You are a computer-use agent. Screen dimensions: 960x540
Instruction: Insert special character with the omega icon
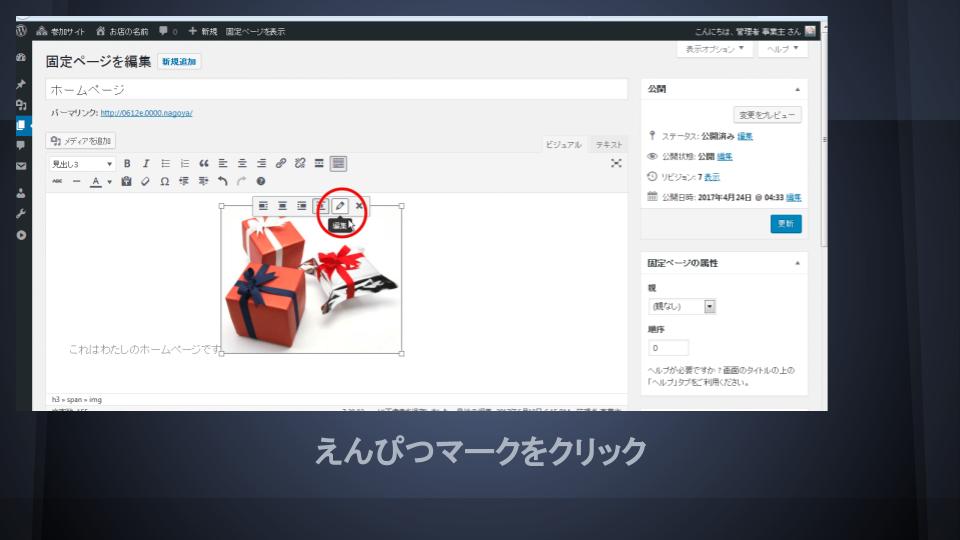[165, 181]
